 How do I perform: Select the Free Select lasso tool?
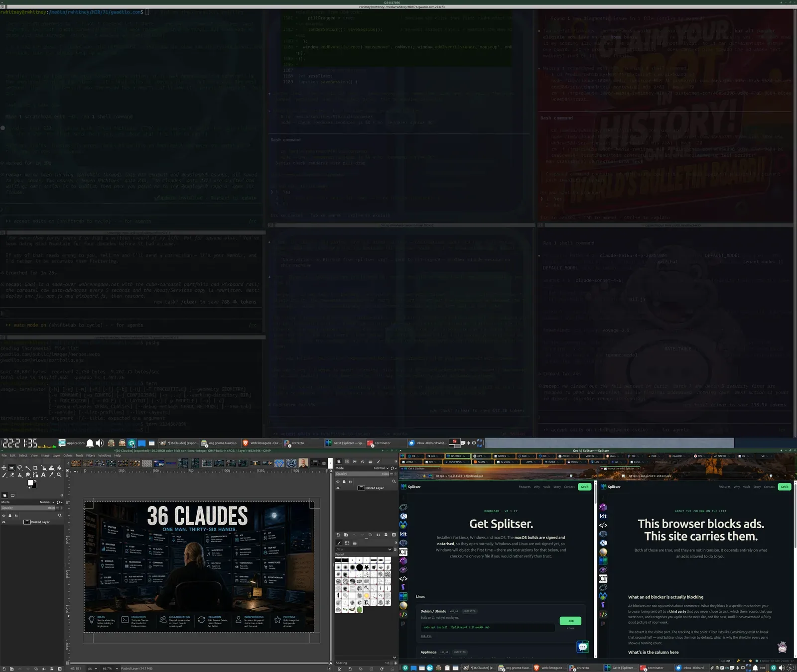click(19, 468)
